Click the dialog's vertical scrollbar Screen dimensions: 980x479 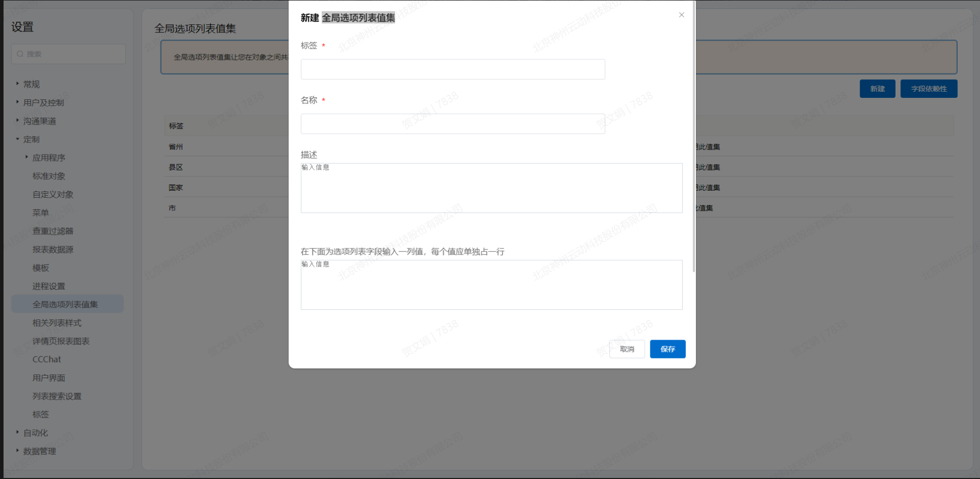point(693,137)
